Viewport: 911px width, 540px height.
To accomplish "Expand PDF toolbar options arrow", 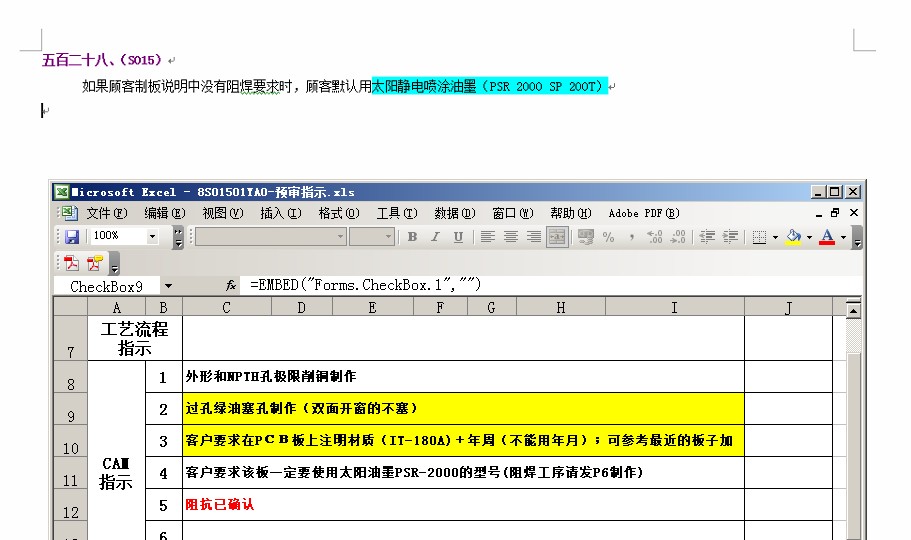I will 114,263.
